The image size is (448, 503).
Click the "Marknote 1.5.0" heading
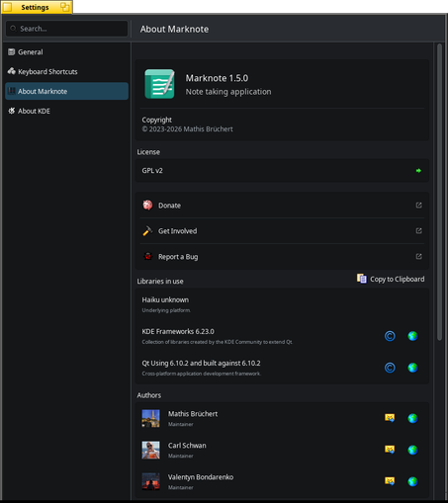[217, 78]
